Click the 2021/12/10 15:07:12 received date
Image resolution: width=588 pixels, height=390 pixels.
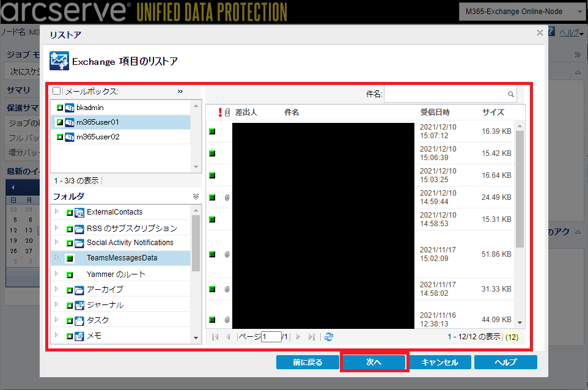(438, 131)
